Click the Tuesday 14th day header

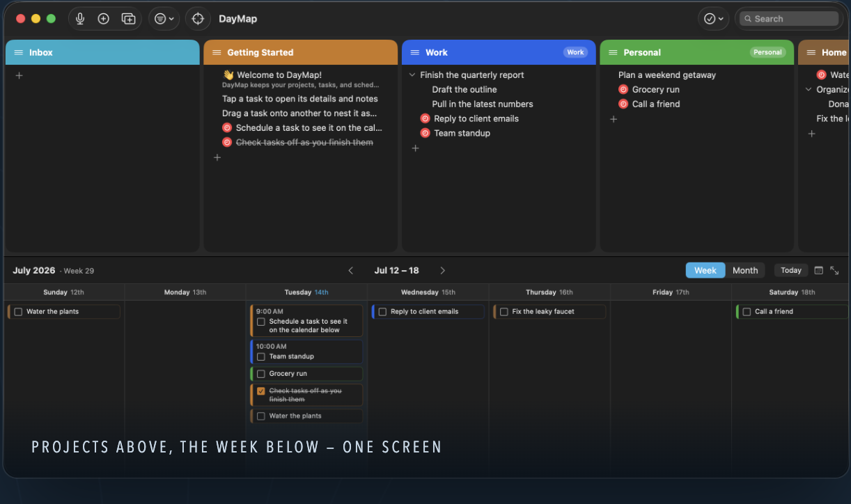(x=306, y=292)
